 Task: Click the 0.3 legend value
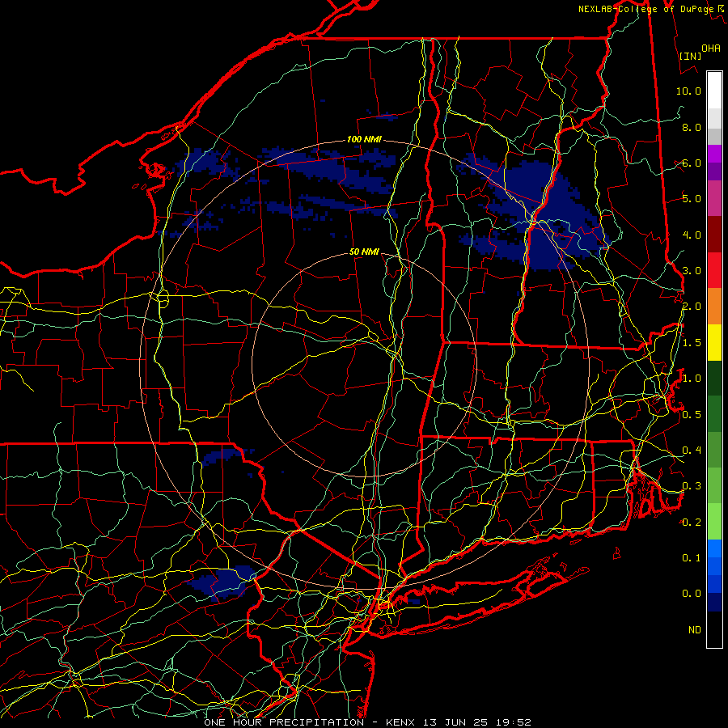pos(692,486)
